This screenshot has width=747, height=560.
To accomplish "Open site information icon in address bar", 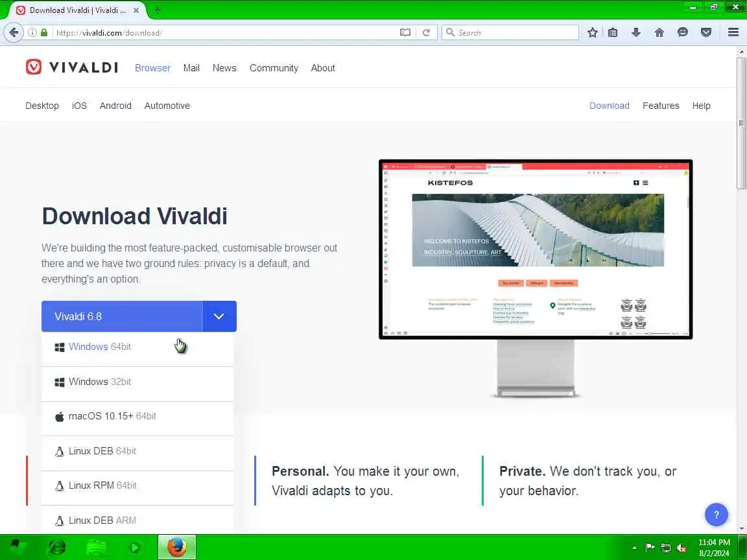I will 32,32.
